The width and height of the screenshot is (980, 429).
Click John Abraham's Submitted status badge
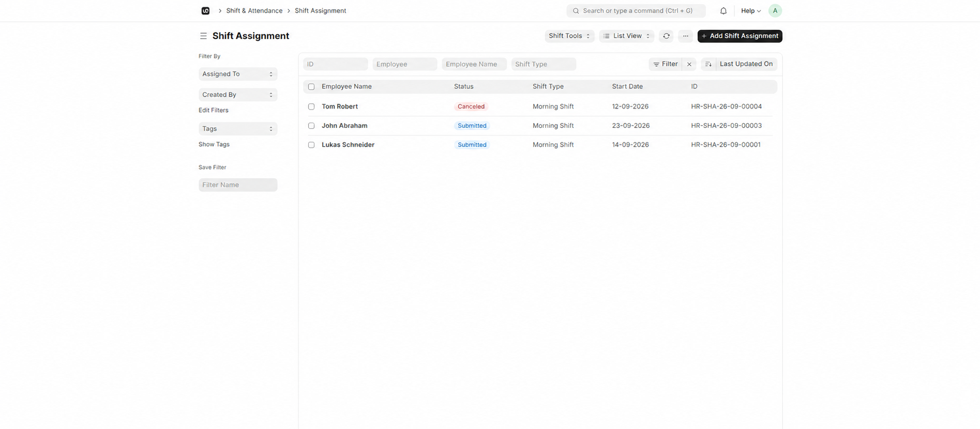point(472,126)
